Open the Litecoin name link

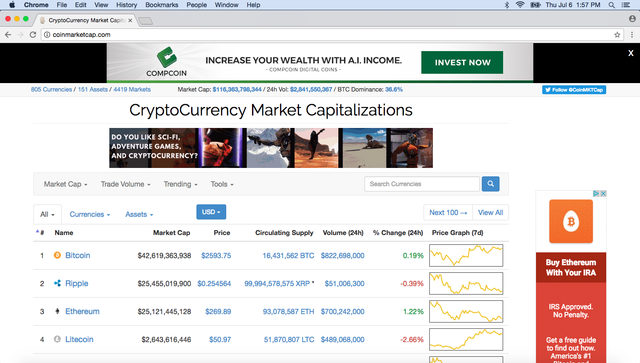pos(79,339)
